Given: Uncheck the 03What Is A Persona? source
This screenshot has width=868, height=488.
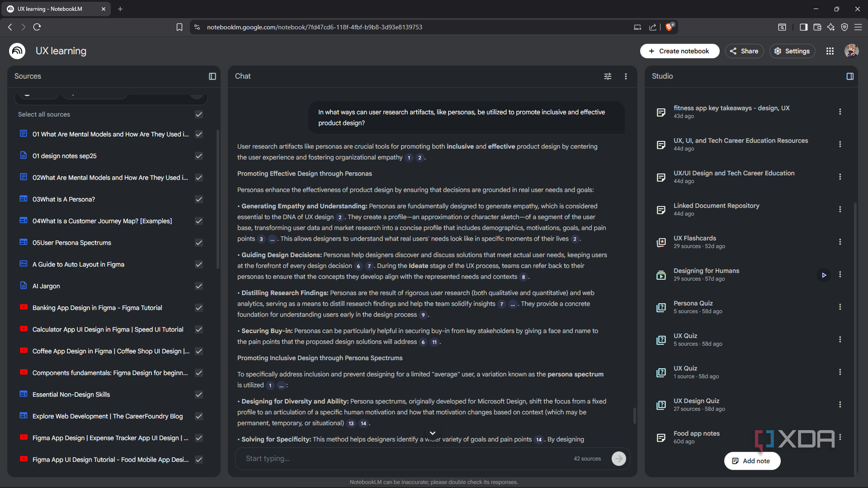Looking at the screenshot, I should coord(199,199).
